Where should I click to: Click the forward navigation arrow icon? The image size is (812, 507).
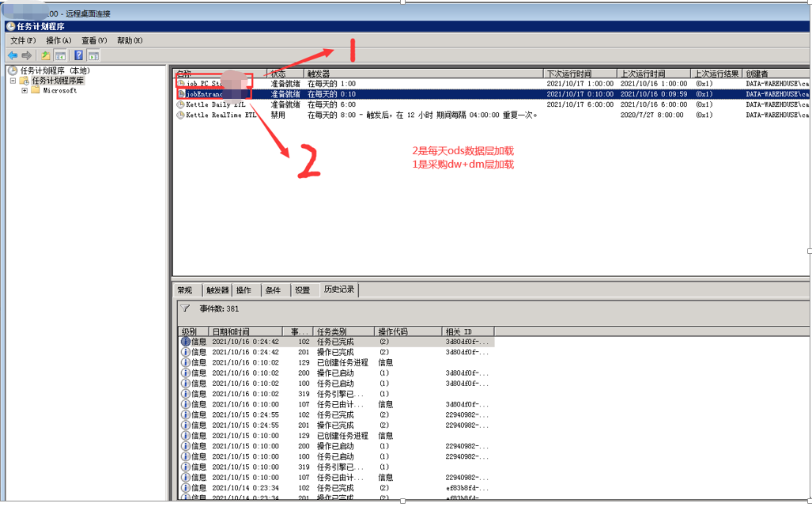click(x=26, y=55)
